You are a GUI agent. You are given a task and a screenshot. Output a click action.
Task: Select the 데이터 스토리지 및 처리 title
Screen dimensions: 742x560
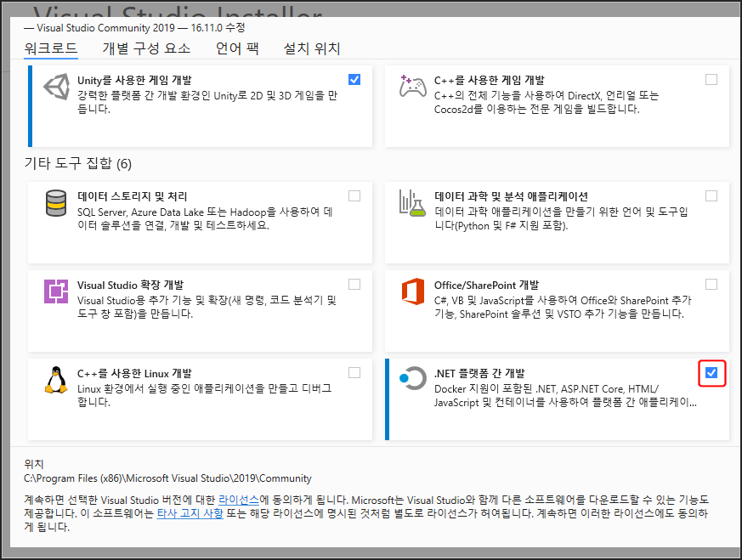133,197
